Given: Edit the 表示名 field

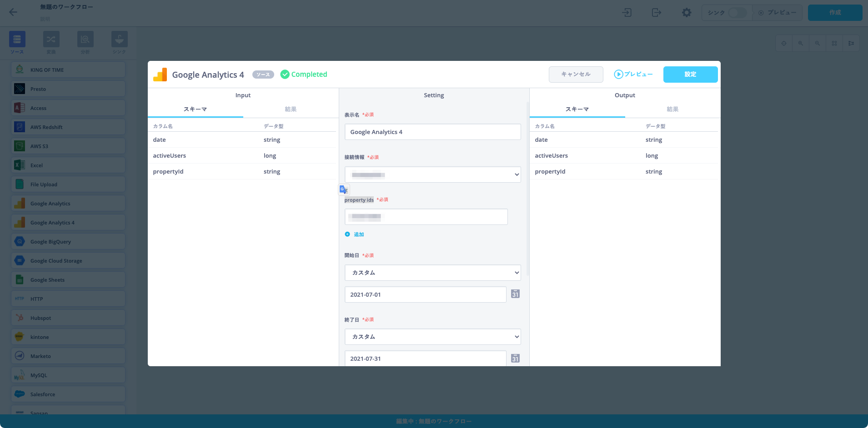Looking at the screenshot, I should 432,132.
